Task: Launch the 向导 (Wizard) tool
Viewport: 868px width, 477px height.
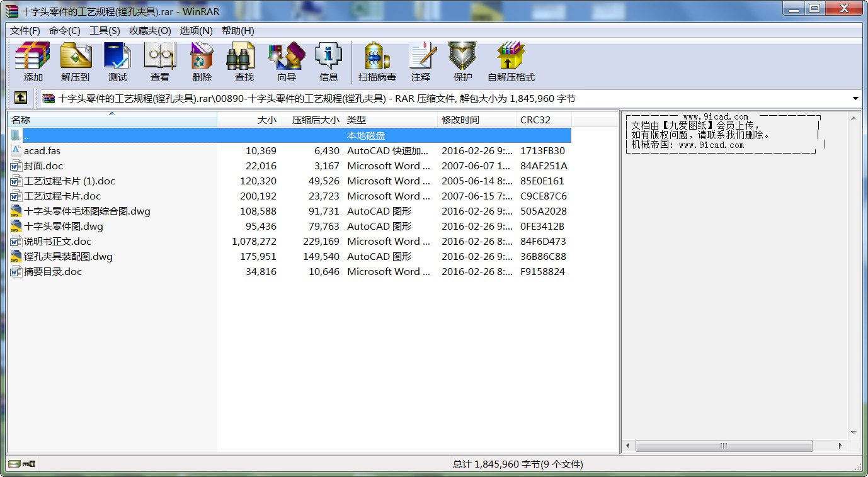Action: click(x=286, y=62)
